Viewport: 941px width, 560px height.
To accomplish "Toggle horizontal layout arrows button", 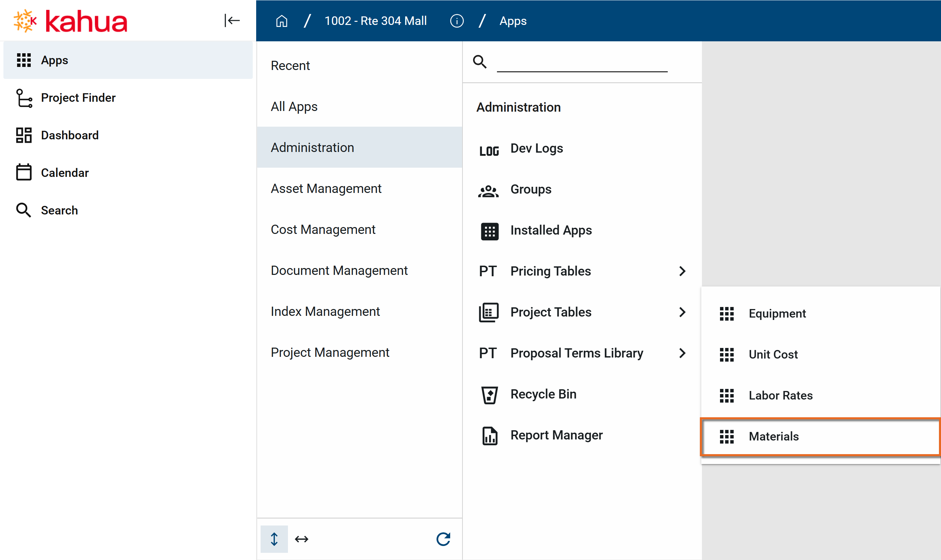I will click(x=302, y=539).
